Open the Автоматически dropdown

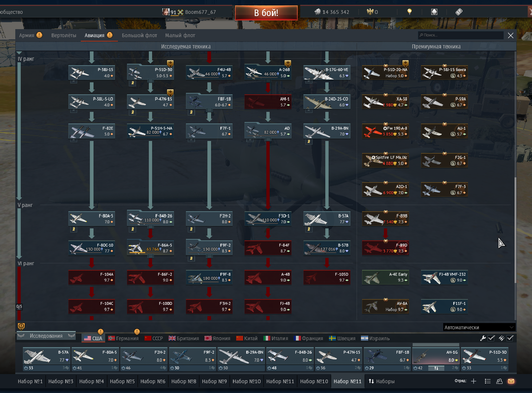(x=479, y=327)
